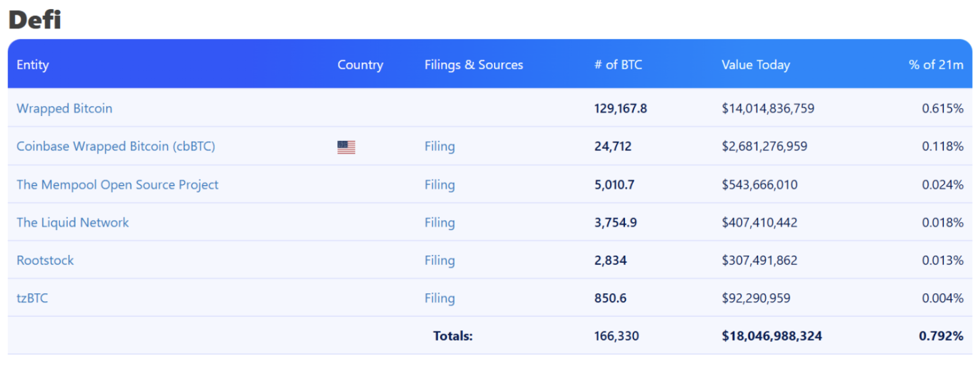Click the Value Today column header
Screen dimensions: 980x369
755,65
